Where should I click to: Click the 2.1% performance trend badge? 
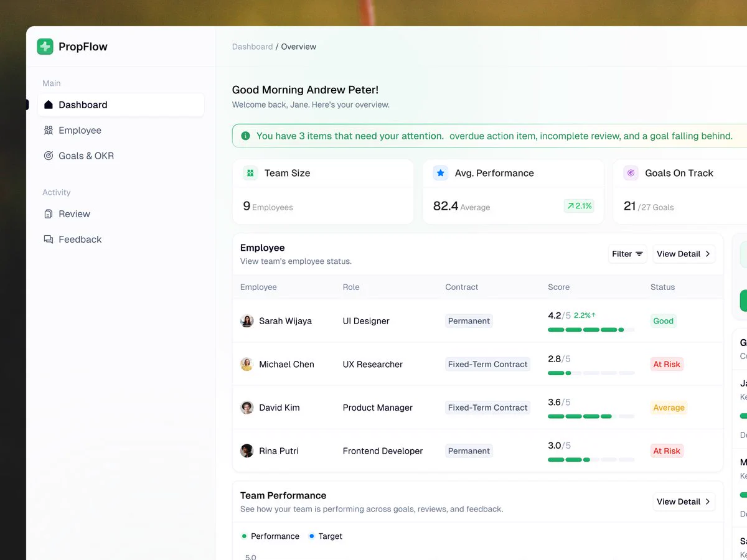[579, 206]
